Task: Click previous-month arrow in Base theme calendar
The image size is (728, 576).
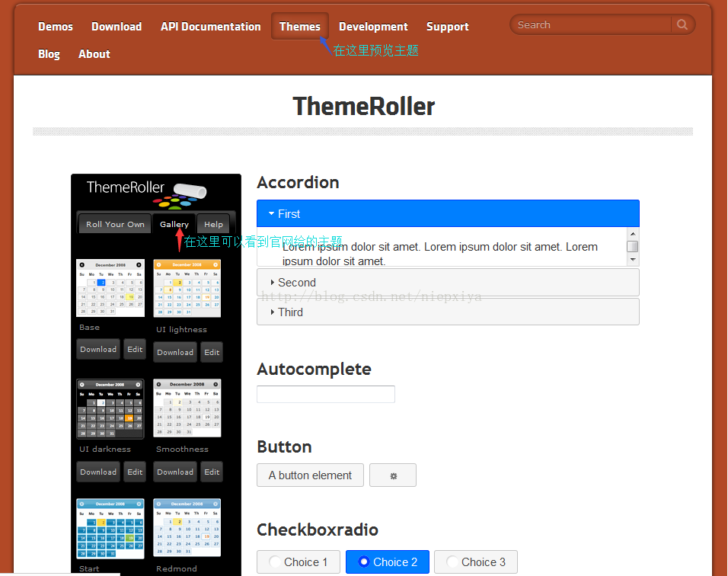Action: click(82, 265)
